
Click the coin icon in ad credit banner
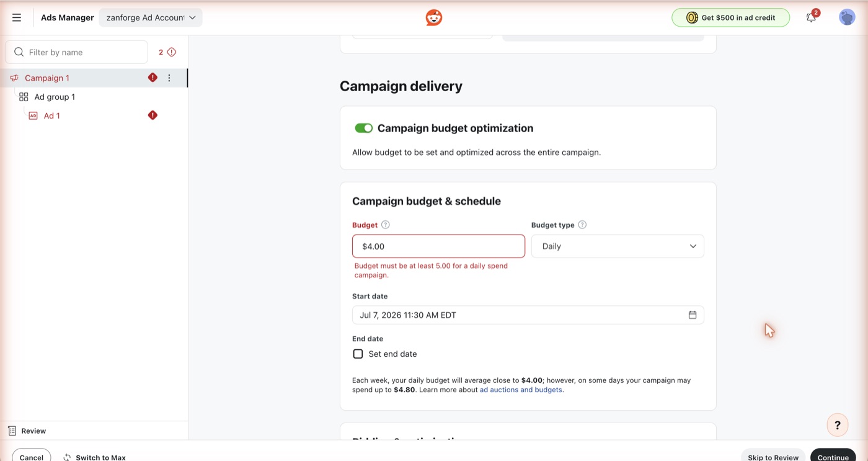click(692, 17)
